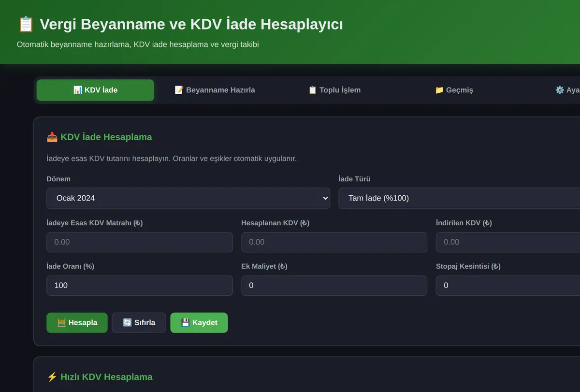The height and width of the screenshot is (392, 580).
Task: Switch to Beyanname Hazırla tab
Action: (215, 90)
